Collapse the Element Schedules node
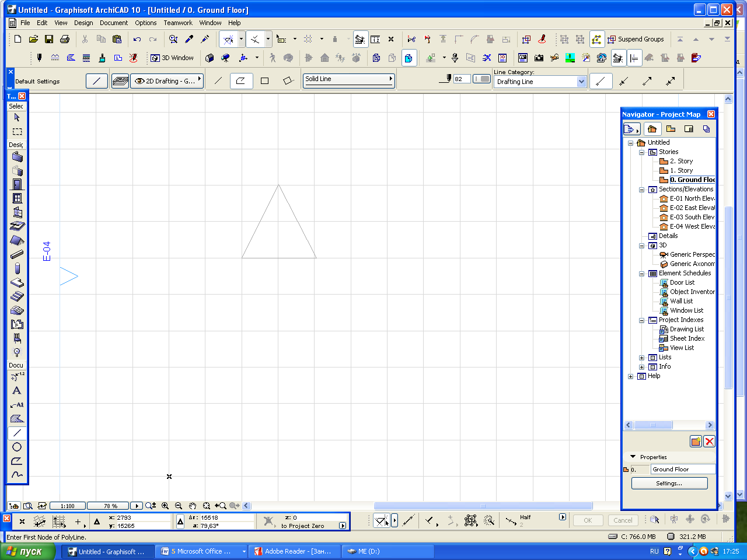 pos(641,274)
